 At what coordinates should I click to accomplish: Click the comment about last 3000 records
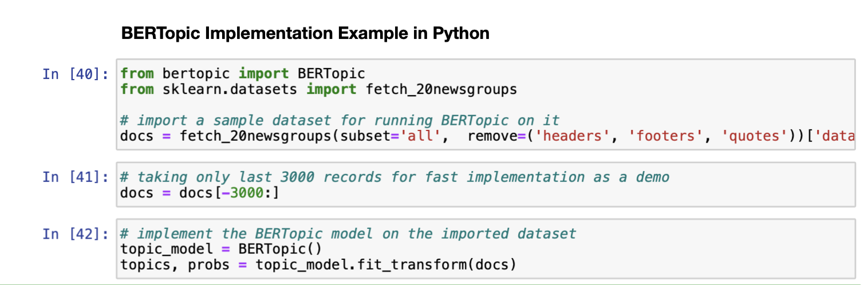tap(394, 177)
